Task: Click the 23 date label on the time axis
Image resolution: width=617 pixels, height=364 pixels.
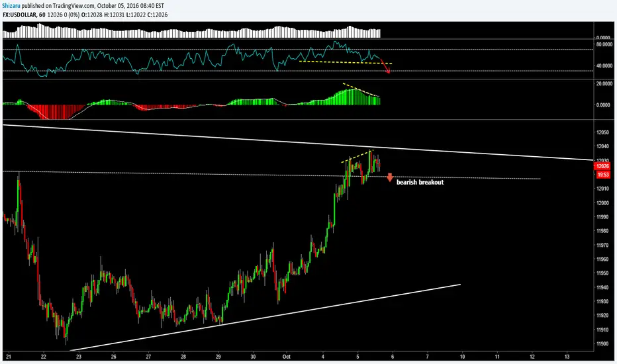Action: click(x=78, y=357)
